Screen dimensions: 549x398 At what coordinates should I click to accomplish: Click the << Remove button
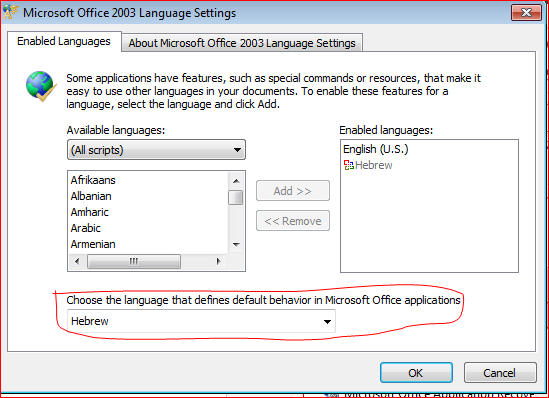[293, 221]
